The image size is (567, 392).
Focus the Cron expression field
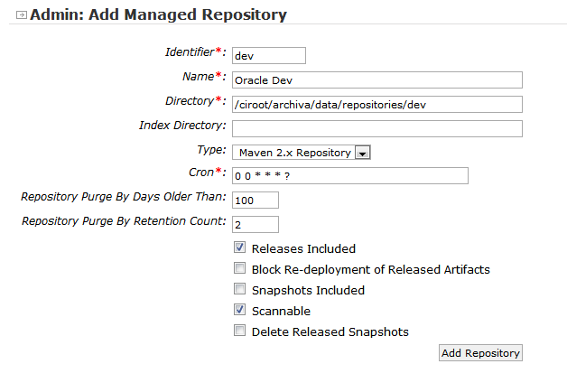(x=349, y=175)
